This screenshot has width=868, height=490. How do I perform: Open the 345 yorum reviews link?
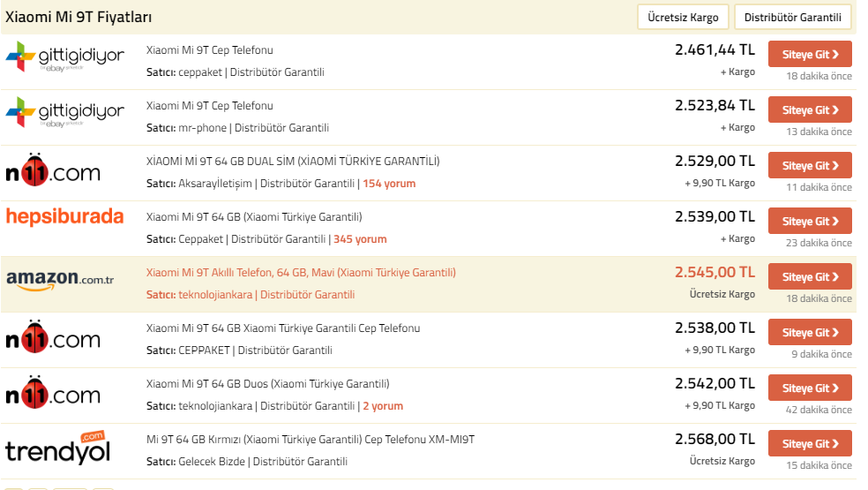[360, 239]
